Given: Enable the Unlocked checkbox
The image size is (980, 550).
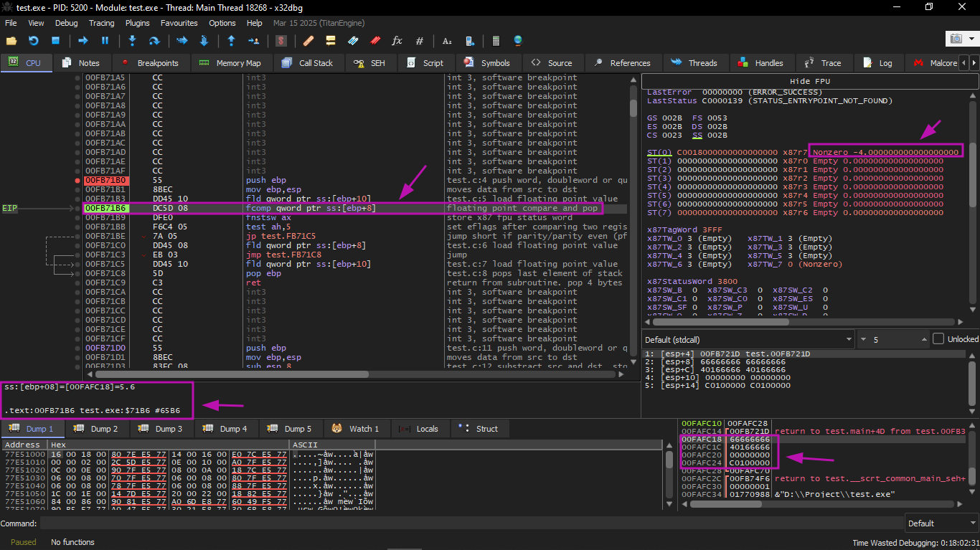Looking at the screenshot, I should (x=938, y=339).
